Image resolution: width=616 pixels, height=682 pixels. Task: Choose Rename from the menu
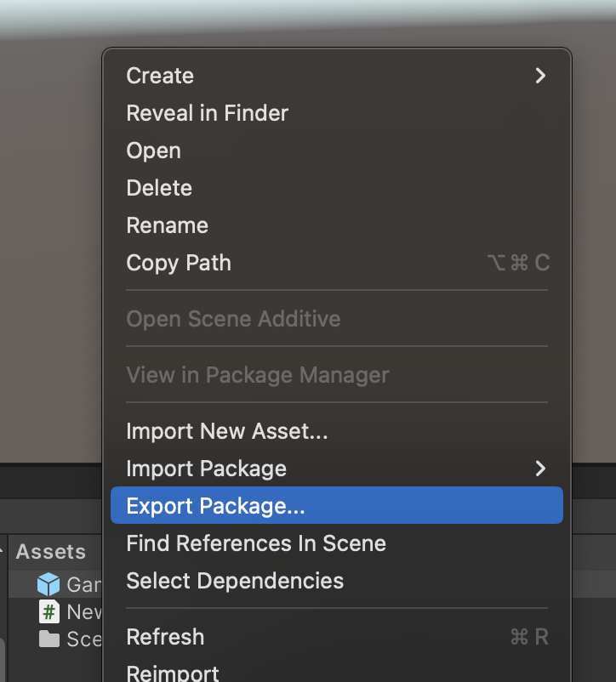[167, 225]
